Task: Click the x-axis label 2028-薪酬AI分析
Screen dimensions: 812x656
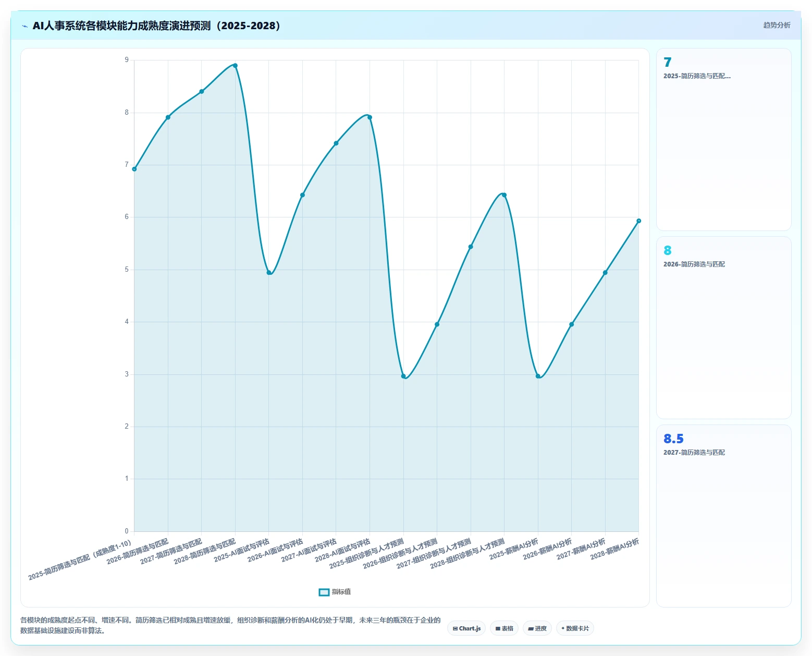Action: [x=614, y=549]
